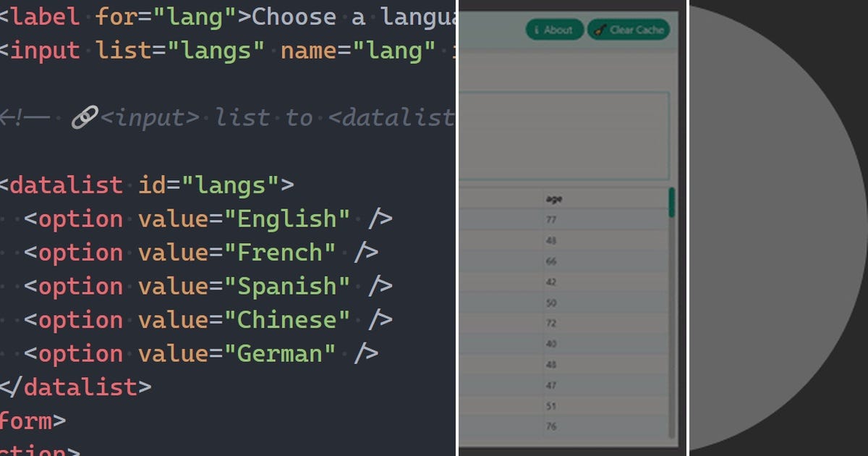Click the empty input box above the data table
This screenshot has height=456, width=868.
(x=564, y=134)
